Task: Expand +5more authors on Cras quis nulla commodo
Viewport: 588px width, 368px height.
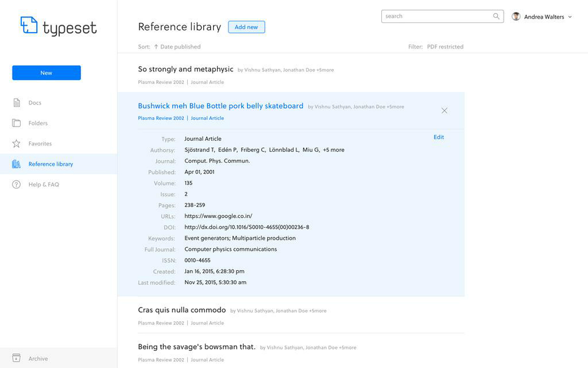Action: click(317, 310)
